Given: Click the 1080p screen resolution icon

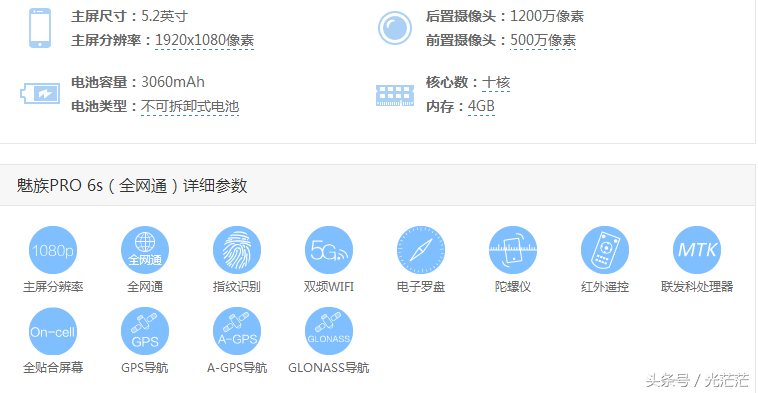Looking at the screenshot, I should pos(53,250).
